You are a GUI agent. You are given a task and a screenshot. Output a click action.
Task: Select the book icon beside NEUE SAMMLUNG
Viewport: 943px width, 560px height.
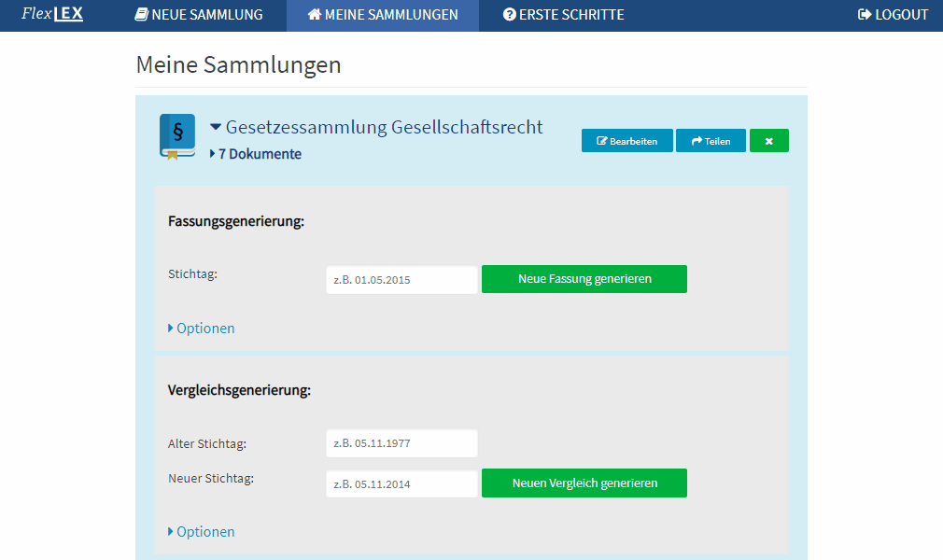140,15
